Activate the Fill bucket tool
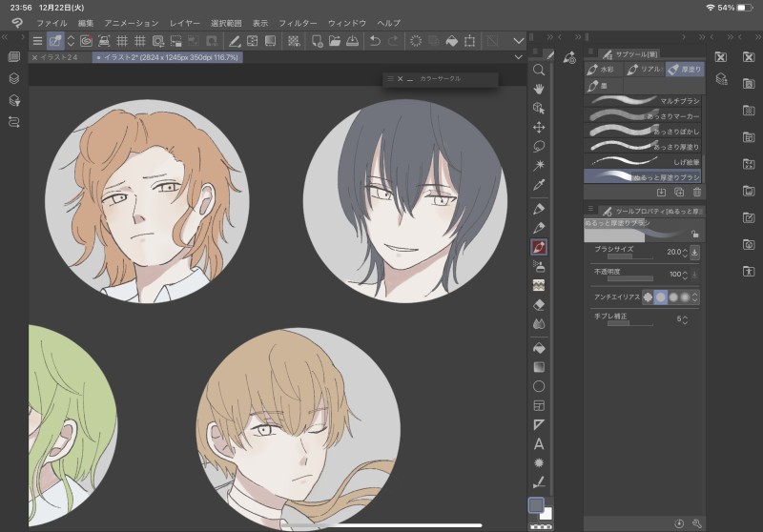 (x=539, y=347)
